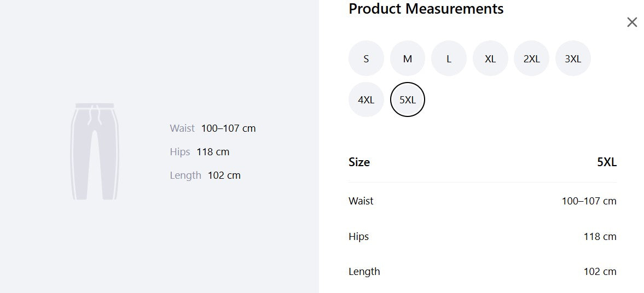The width and height of the screenshot is (644, 293).
Task: Click the Product Measurements heading
Action: coord(426,9)
